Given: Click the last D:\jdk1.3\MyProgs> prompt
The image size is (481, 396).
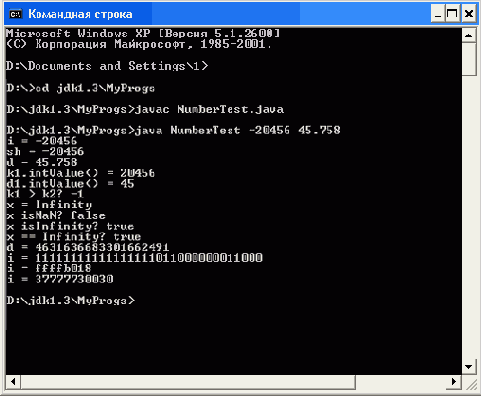Looking at the screenshot, I should (x=71, y=300).
